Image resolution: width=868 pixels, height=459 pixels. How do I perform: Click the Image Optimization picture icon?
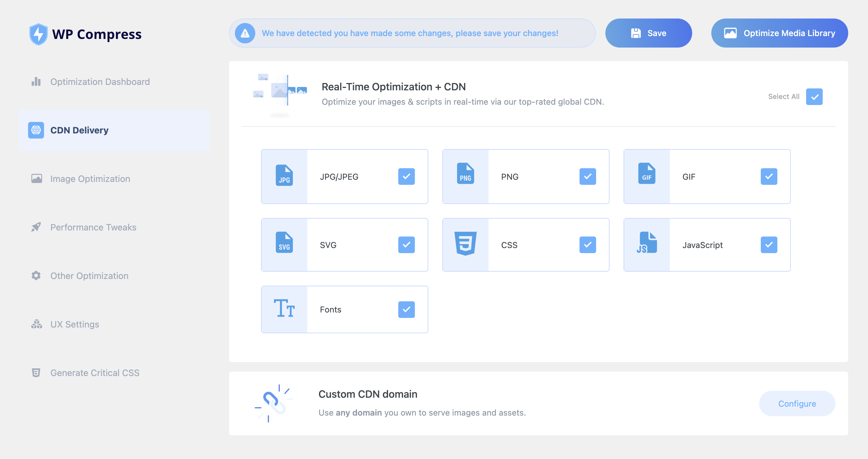click(x=36, y=179)
